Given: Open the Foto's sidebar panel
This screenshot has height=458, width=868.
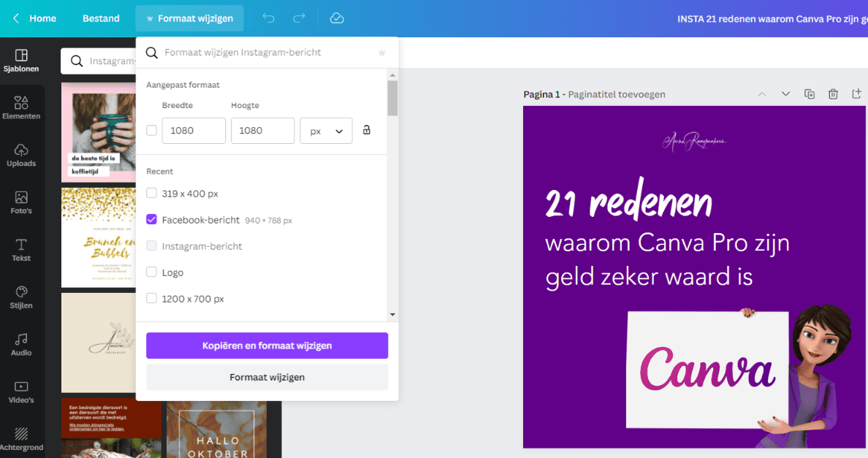Looking at the screenshot, I should pos(21,202).
